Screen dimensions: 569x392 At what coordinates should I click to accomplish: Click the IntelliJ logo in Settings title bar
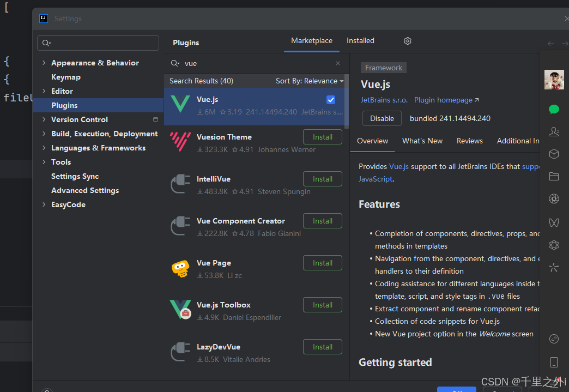click(x=44, y=19)
